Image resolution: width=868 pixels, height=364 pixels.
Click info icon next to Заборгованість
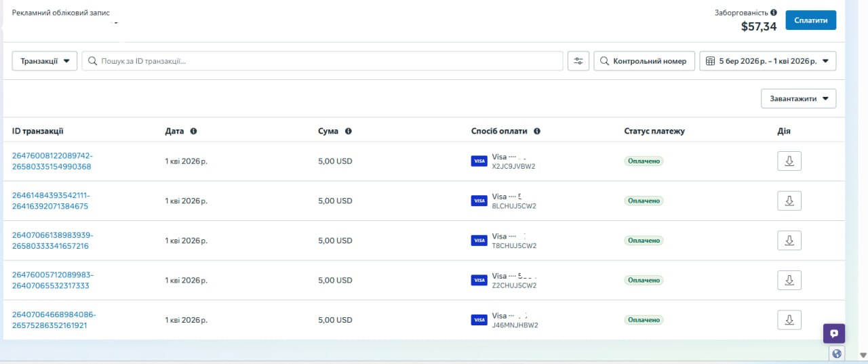point(774,13)
